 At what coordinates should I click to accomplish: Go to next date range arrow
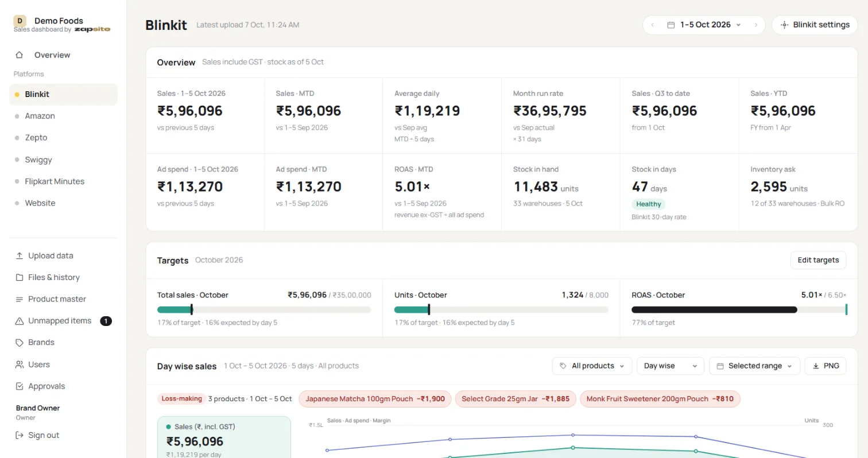pyautogui.click(x=756, y=25)
